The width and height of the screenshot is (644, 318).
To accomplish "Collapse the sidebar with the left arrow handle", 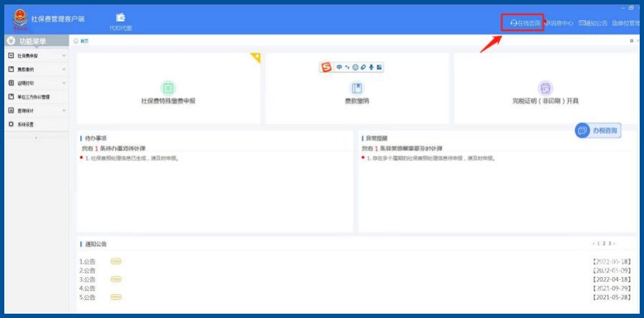I will pos(36,138).
